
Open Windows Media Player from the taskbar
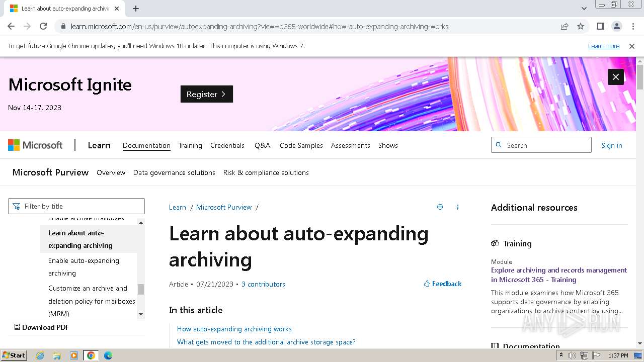74,355
